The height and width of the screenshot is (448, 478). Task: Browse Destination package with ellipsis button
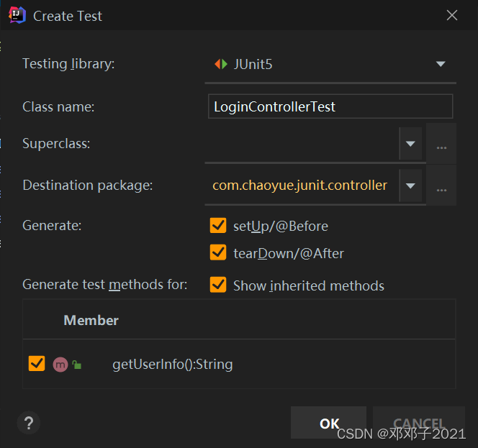click(441, 186)
